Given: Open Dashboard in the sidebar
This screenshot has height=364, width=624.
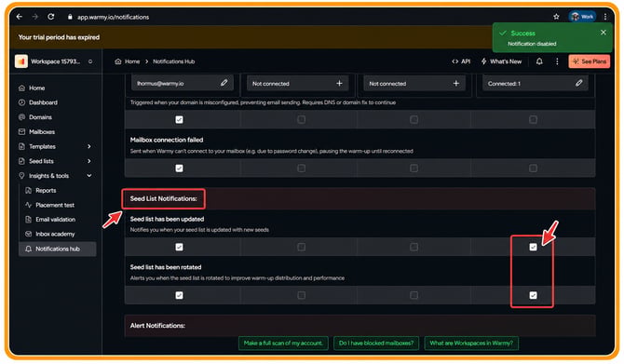Looking at the screenshot, I should [57, 102].
